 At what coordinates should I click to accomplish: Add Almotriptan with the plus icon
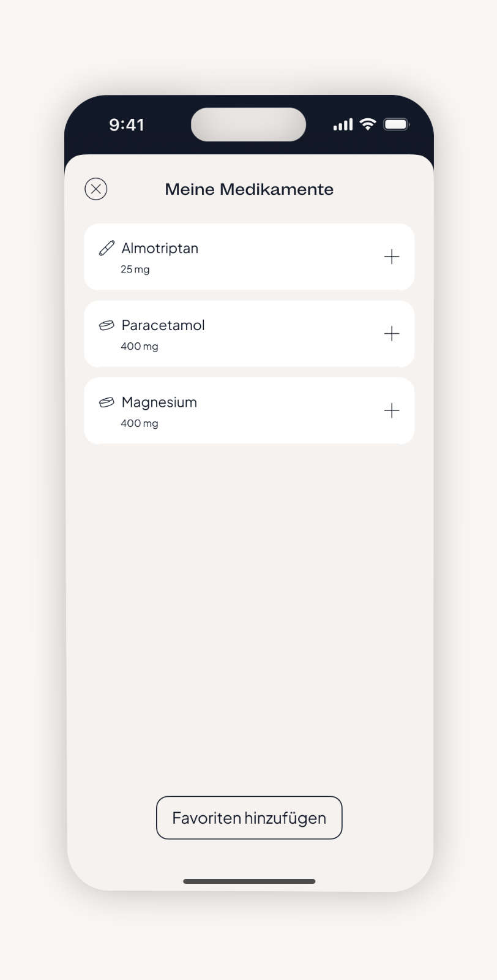[x=392, y=257]
